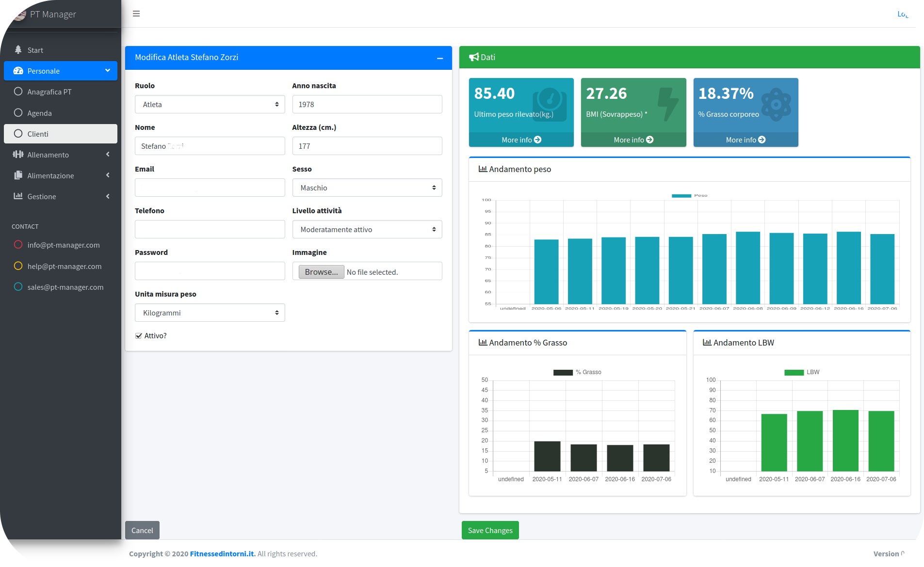The height and width of the screenshot is (567, 924).
Task: Expand the Allenamento submenu chevron
Action: (108, 155)
